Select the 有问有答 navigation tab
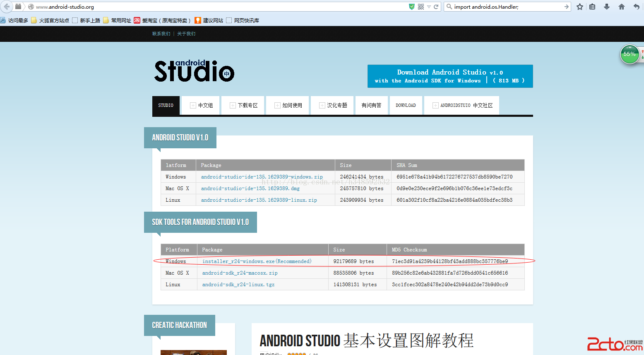 click(x=371, y=106)
